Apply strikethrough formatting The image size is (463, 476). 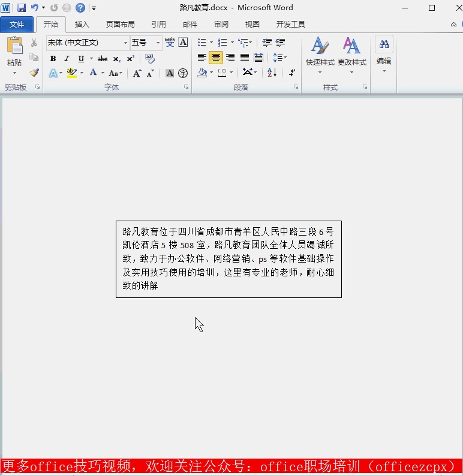(102, 59)
